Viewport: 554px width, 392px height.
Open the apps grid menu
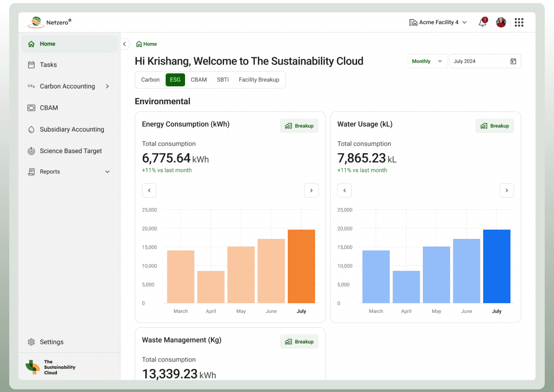[x=519, y=23]
